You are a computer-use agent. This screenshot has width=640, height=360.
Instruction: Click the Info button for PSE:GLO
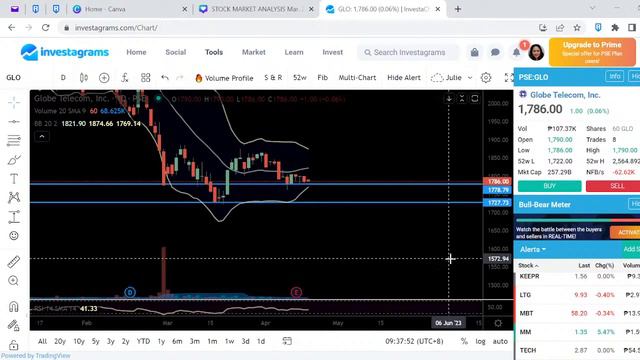[614, 76]
